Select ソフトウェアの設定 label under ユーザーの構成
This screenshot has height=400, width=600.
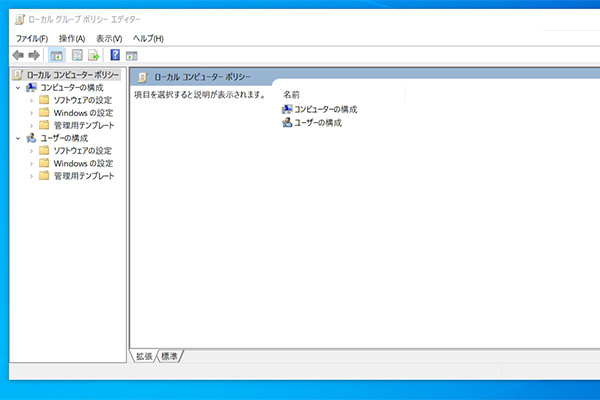click(83, 151)
